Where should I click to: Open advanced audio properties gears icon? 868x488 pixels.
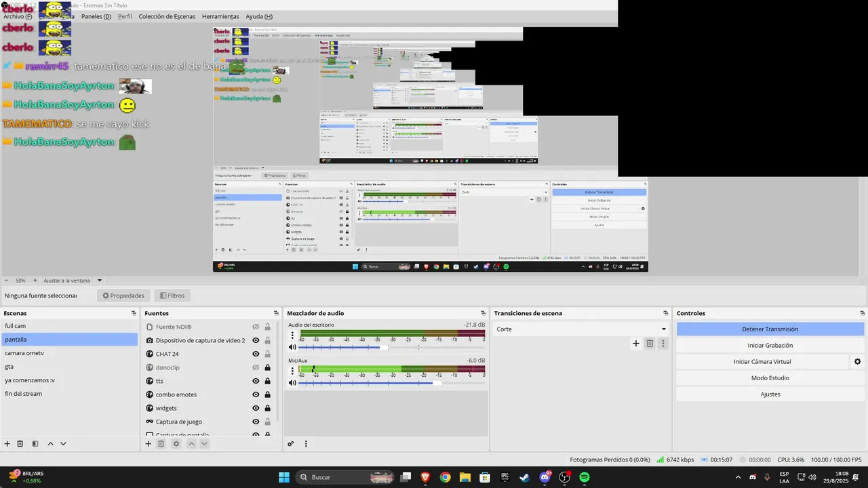pos(291,444)
